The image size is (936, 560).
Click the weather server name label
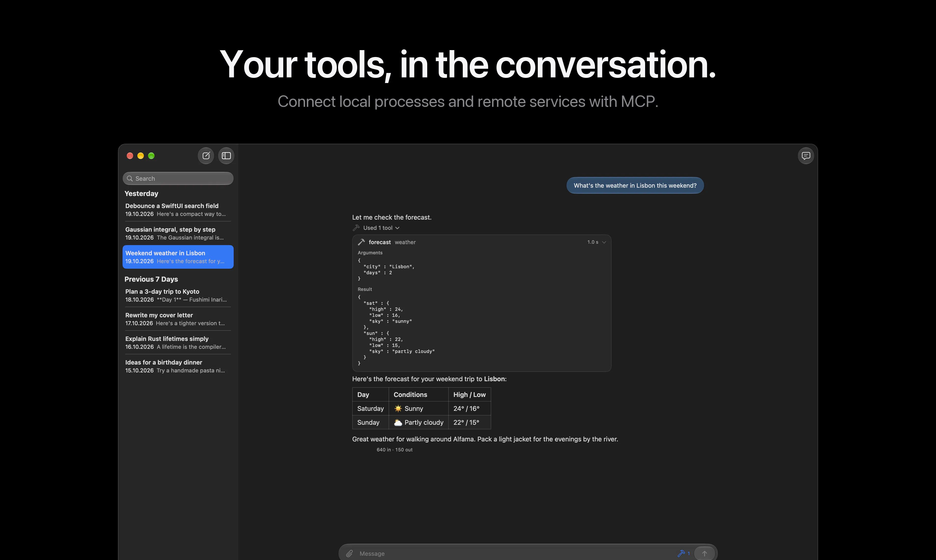pyautogui.click(x=405, y=242)
